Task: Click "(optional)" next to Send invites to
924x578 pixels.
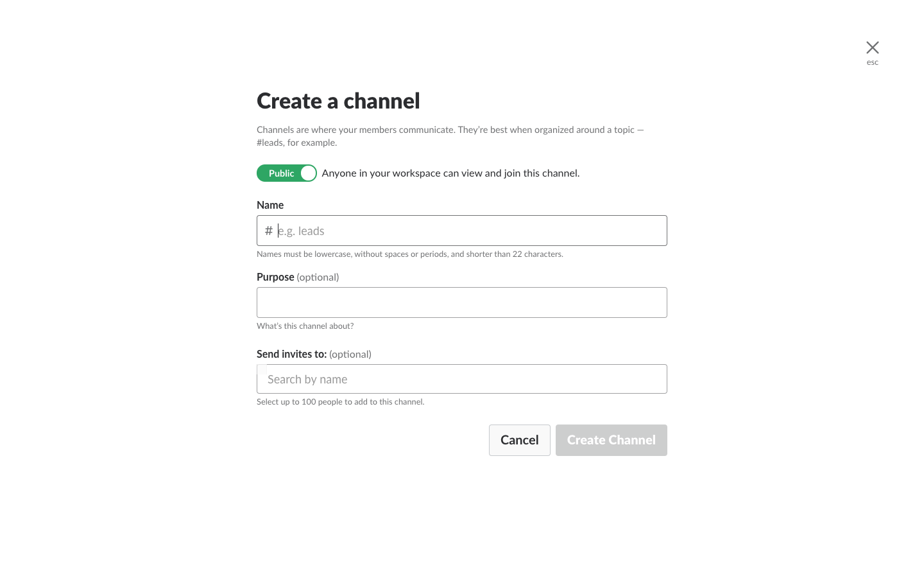Action: [x=350, y=355]
